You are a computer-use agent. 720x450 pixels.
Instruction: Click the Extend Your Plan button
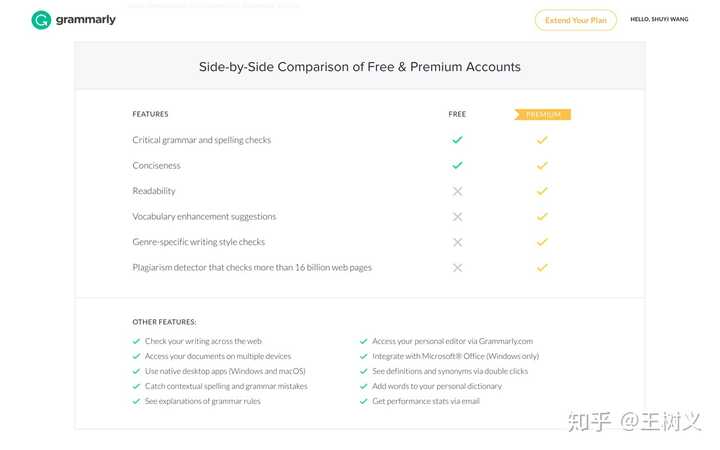pos(575,20)
